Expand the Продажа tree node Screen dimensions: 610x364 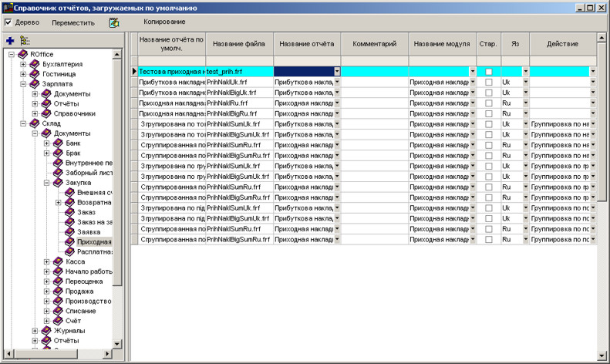tap(46, 292)
